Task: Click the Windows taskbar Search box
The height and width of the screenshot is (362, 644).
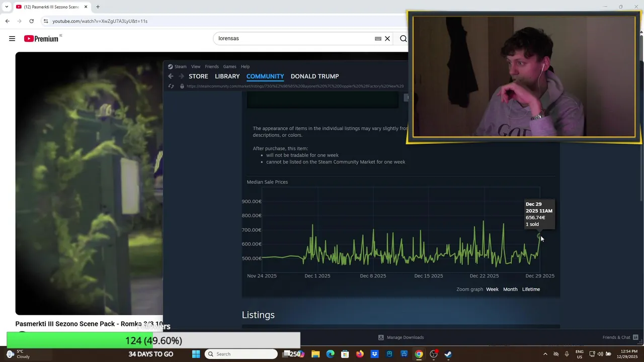Action: pyautogui.click(x=241, y=354)
